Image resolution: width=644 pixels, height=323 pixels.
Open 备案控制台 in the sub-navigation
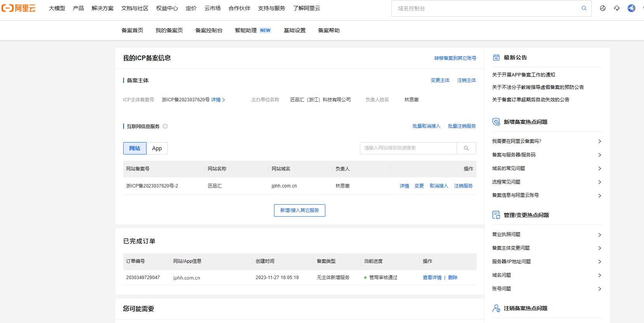click(x=209, y=30)
